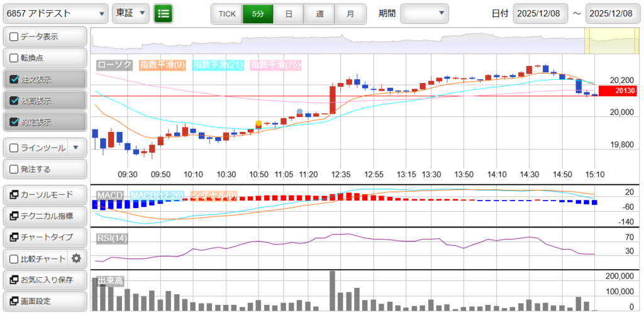Expand the ラインツール arrow menu
Image resolution: width=644 pixels, height=315 pixels.
point(76,148)
